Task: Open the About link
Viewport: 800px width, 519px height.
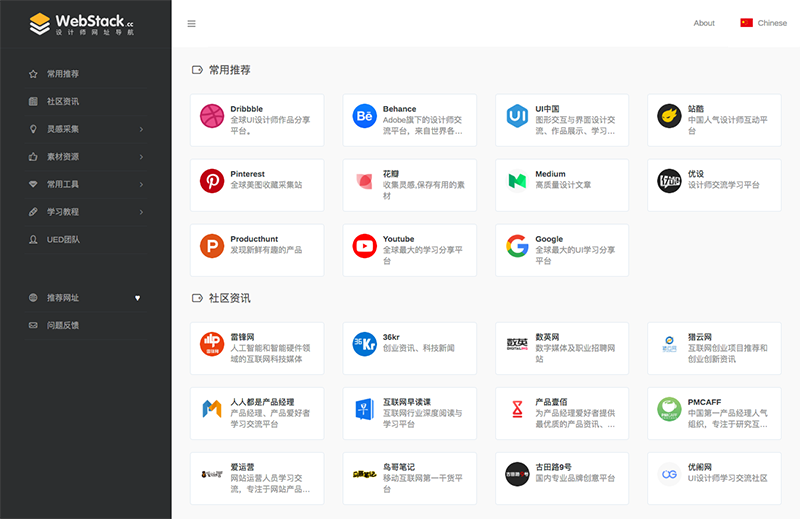Action: (x=704, y=23)
